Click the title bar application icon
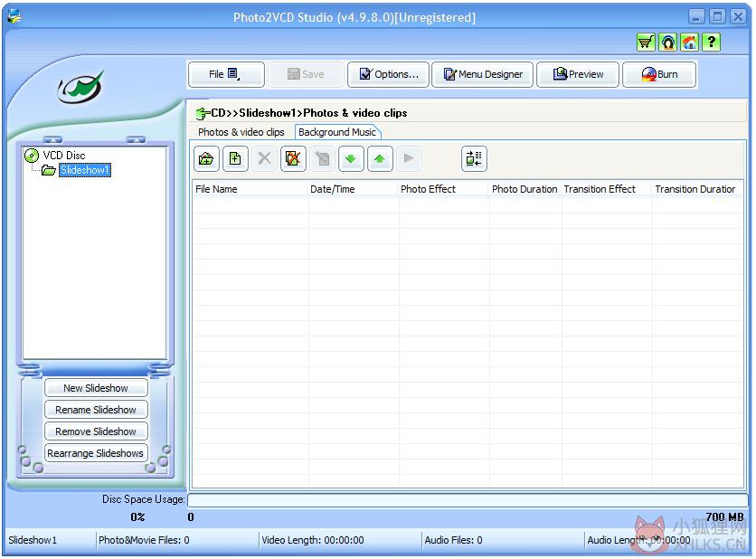This screenshot has height=559, width=756. [14, 16]
